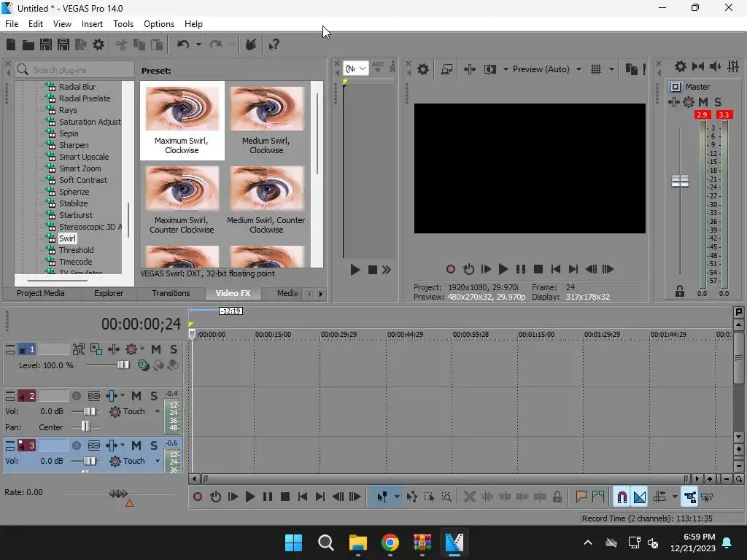Choose Medium Swirl, Counter Clockwise preset
The width and height of the screenshot is (747, 560).
point(266,200)
